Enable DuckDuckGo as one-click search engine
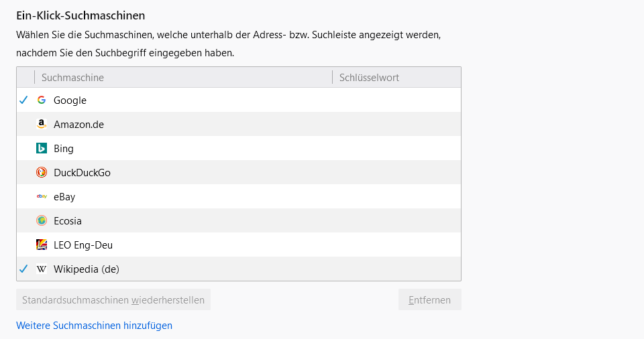 [x=24, y=172]
